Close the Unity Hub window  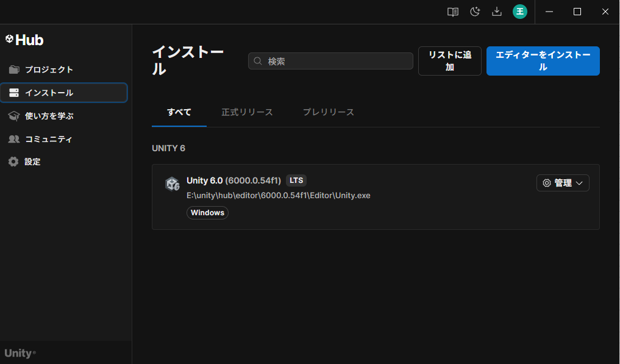[x=605, y=12]
